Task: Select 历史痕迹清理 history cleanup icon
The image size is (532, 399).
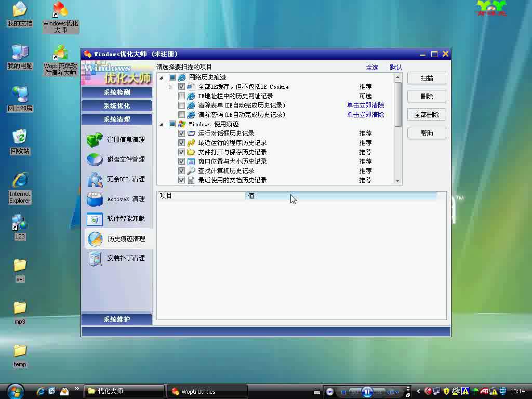Action: point(95,239)
